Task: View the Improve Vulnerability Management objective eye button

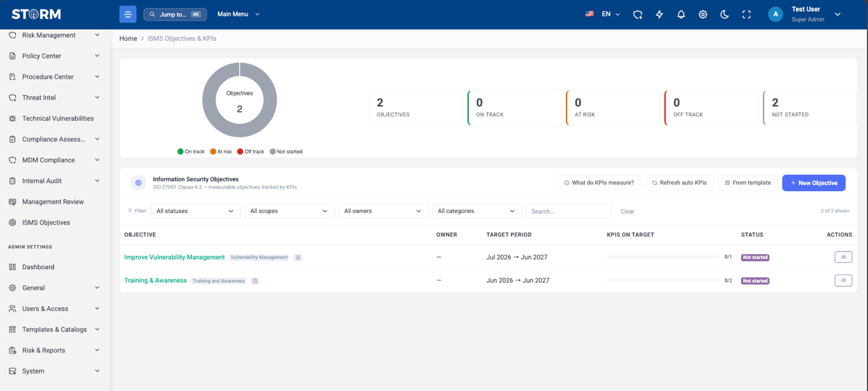Action: pyautogui.click(x=843, y=257)
